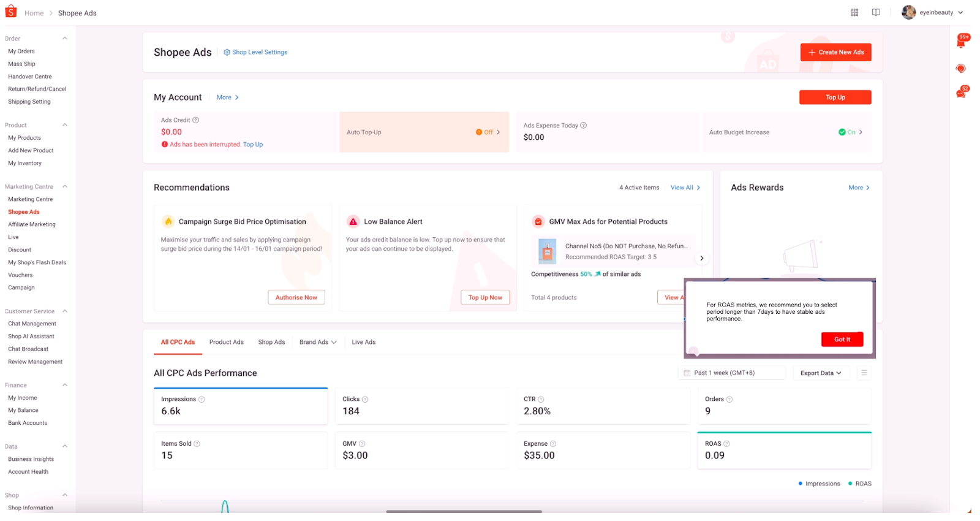Open Affiliate Marketing in sidebar
This screenshot has height=521, width=980.
click(x=32, y=224)
